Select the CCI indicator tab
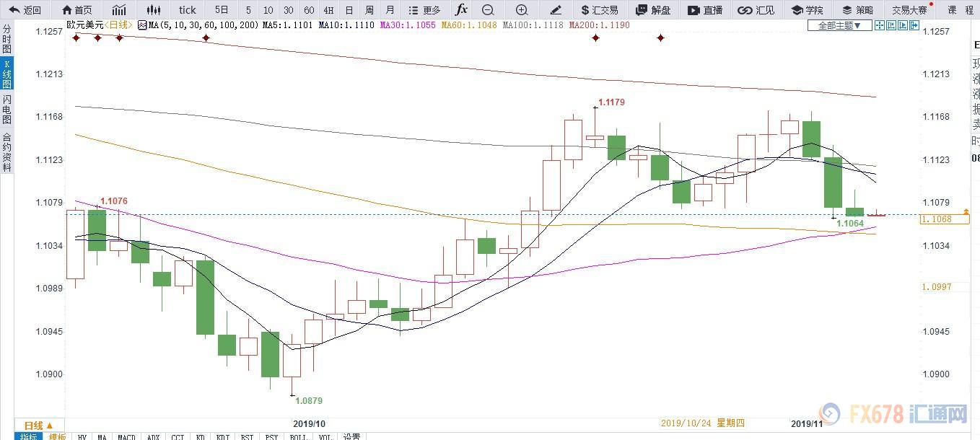The width and height of the screenshot is (980, 440). point(177,436)
